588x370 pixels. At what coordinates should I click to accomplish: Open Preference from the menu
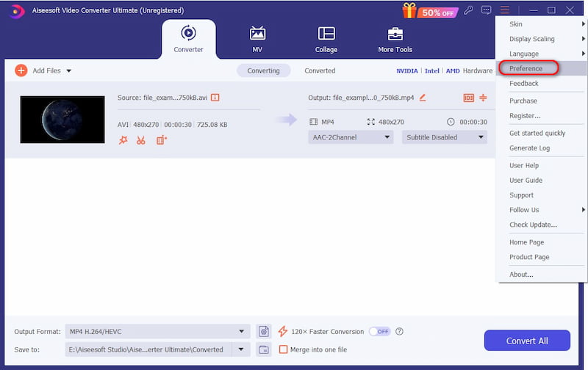(x=541, y=68)
